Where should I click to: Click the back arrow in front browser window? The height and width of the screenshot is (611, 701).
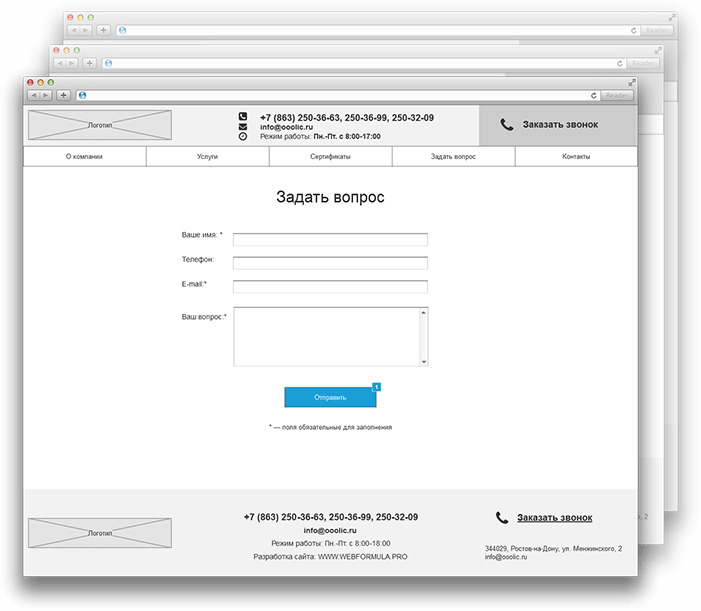pos(34,95)
